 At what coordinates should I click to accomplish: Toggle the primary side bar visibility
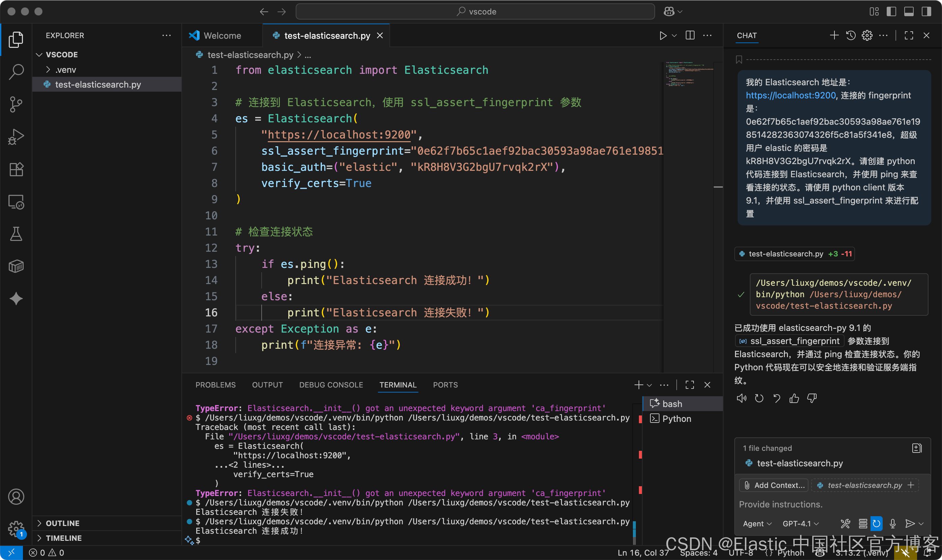coord(891,12)
